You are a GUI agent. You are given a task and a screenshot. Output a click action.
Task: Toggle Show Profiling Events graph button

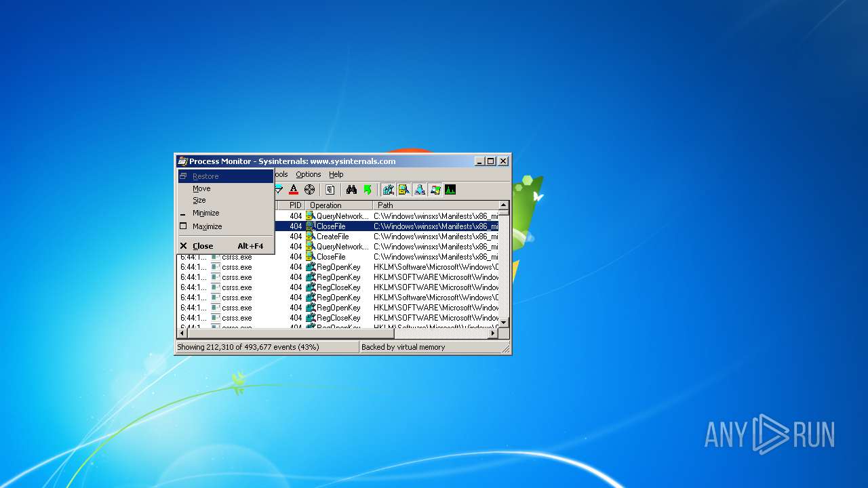pos(450,190)
